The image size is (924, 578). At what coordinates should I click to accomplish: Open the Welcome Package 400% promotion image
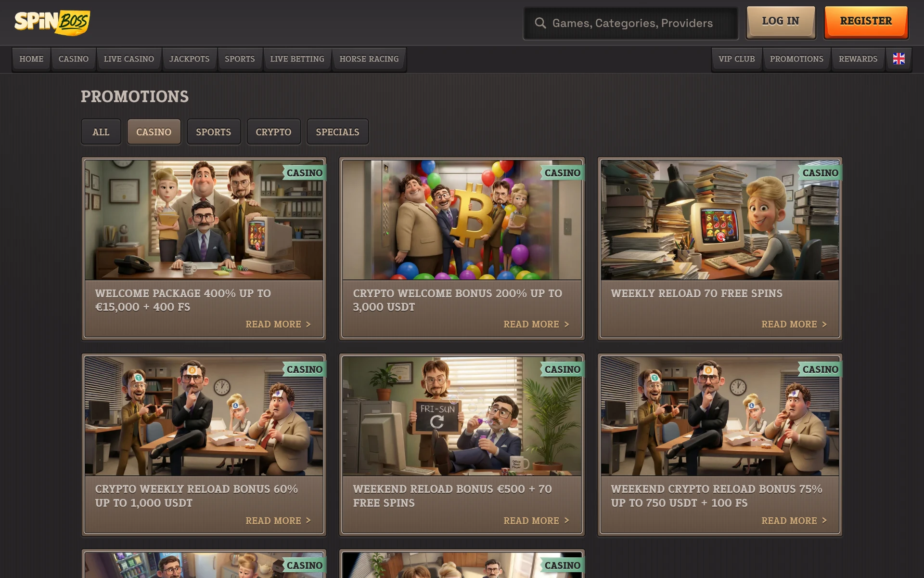pos(204,220)
